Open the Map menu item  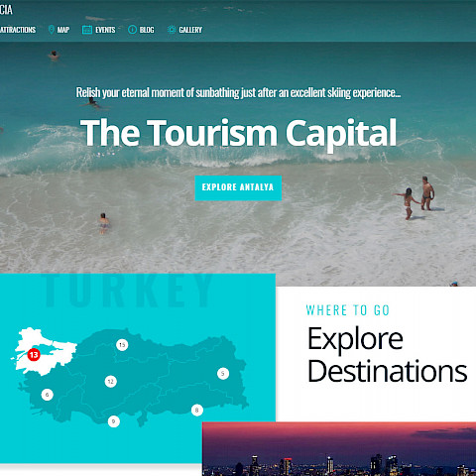63,30
